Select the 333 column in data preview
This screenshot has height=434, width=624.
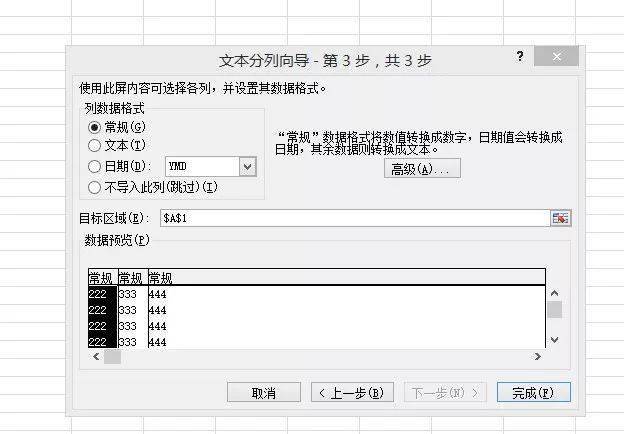pyautogui.click(x=131, y=310)
